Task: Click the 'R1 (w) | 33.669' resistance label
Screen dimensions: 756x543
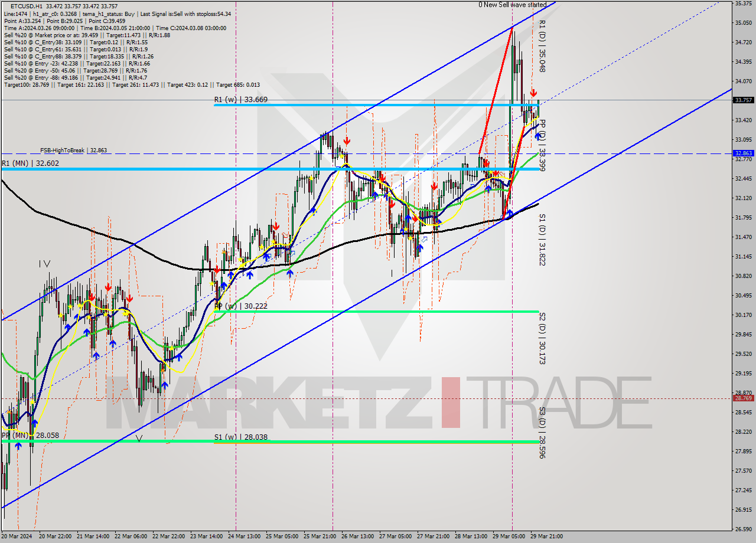Action: coord(241,100)
